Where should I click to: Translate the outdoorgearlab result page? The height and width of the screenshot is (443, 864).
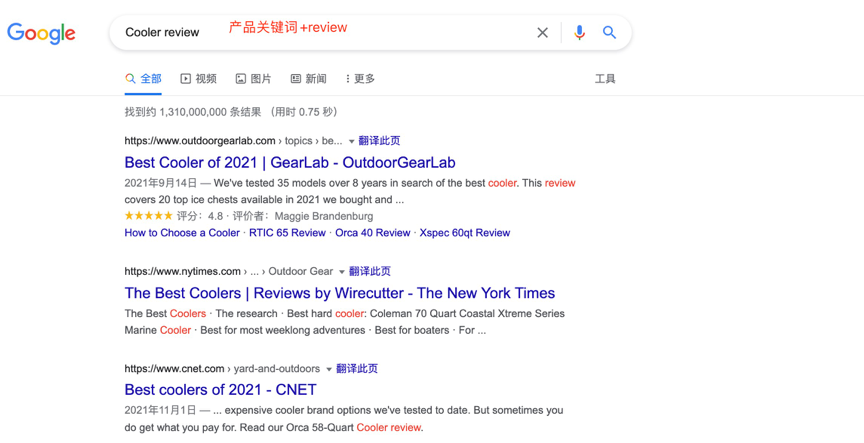379,141
